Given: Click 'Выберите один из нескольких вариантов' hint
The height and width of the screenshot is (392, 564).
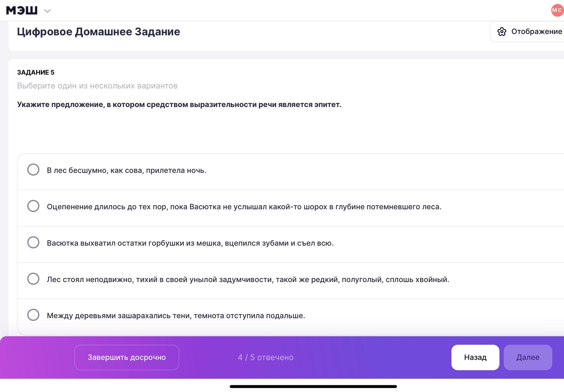Looking at the screenshot, I should (97, 86).
